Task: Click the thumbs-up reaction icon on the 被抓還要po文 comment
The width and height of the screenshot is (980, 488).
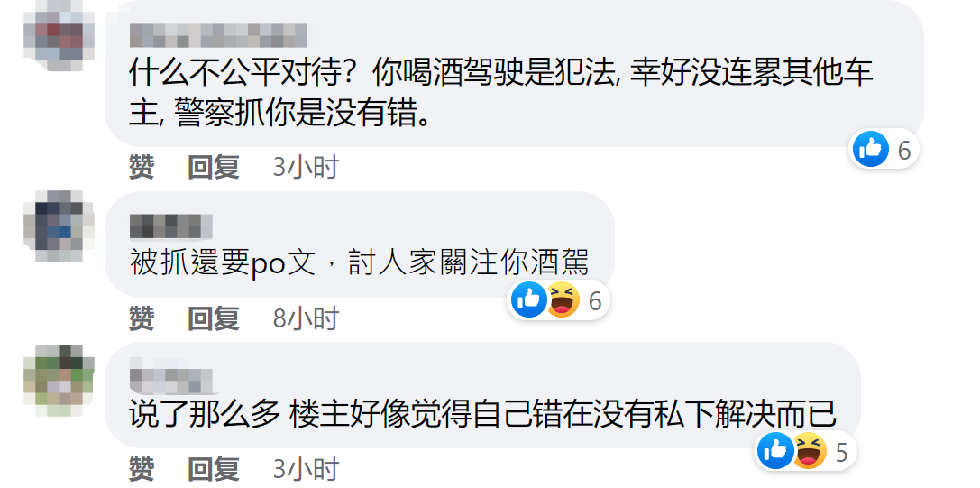Action: point(529,299)
